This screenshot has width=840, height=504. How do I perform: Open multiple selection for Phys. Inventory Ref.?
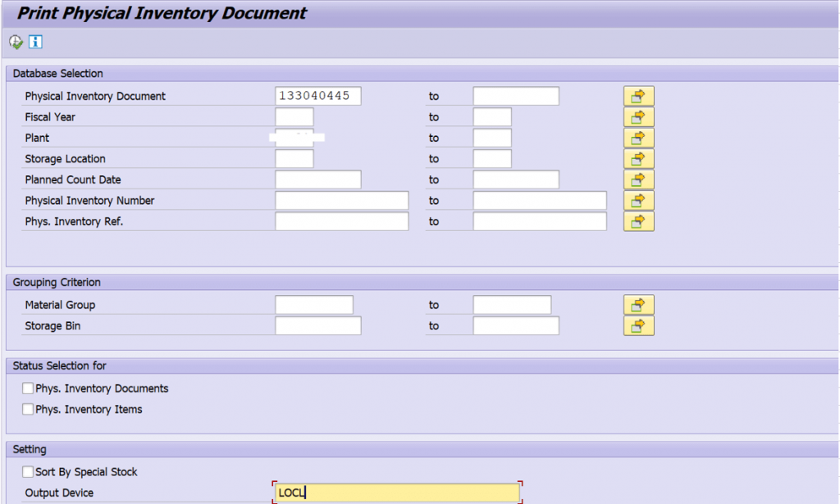[638, 221]
